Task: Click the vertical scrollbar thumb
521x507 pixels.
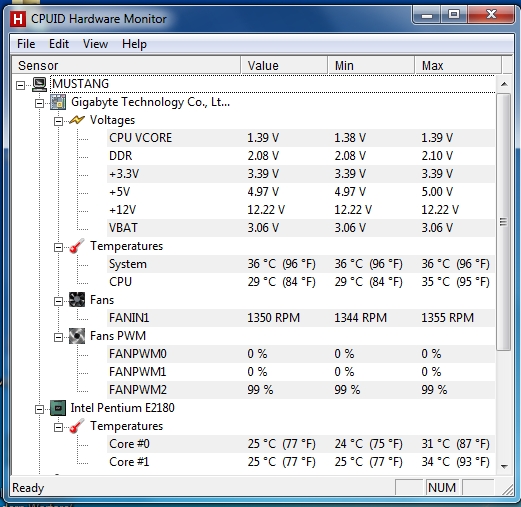Action: coord(504,222)
